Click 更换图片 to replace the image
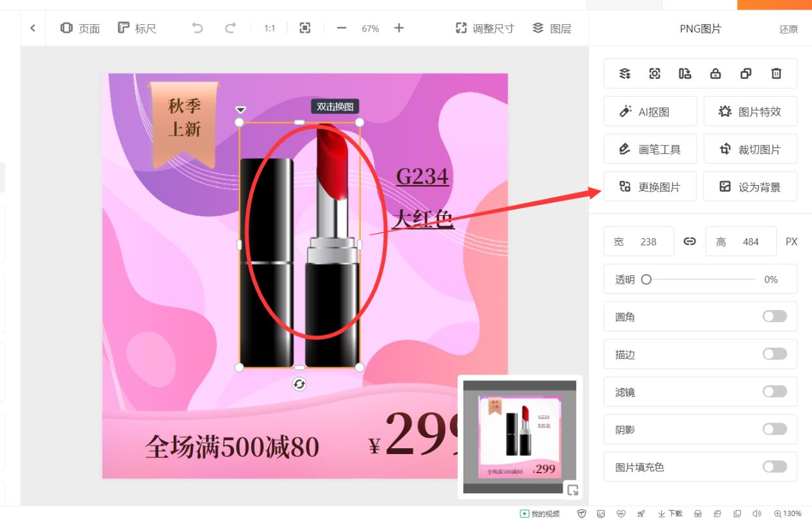Image resolution: width=812 pixels, height=520 pixels. tap(650, 186)
